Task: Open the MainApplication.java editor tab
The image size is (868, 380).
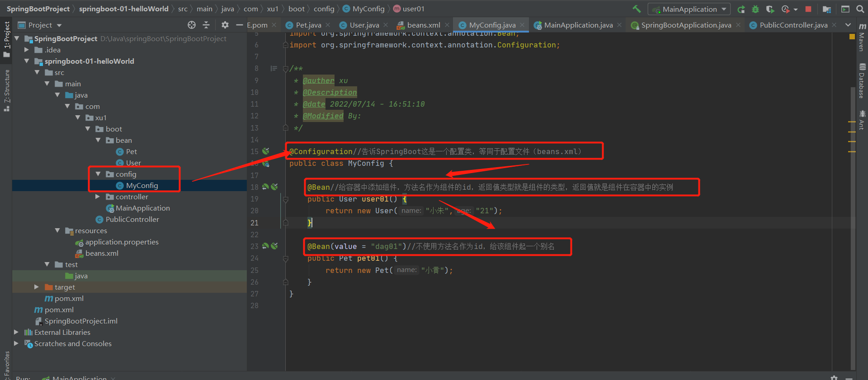Action: click(578, 25)
